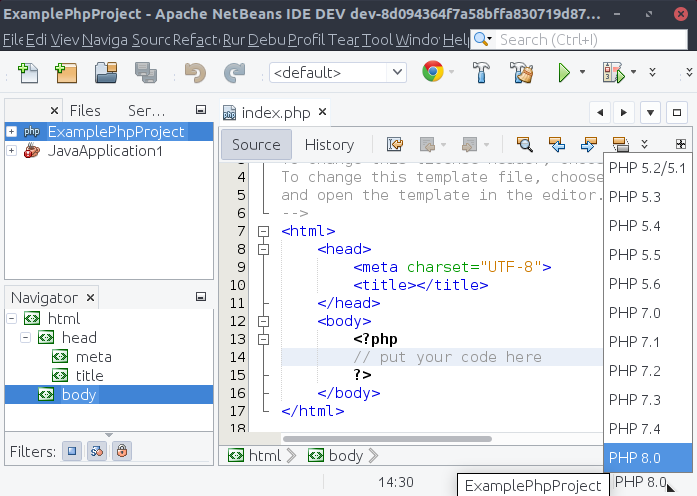The width and height of the screenshot is (697, 496).
Task: Toggle highlight search in editor toolbar
Action: (620, 144)
